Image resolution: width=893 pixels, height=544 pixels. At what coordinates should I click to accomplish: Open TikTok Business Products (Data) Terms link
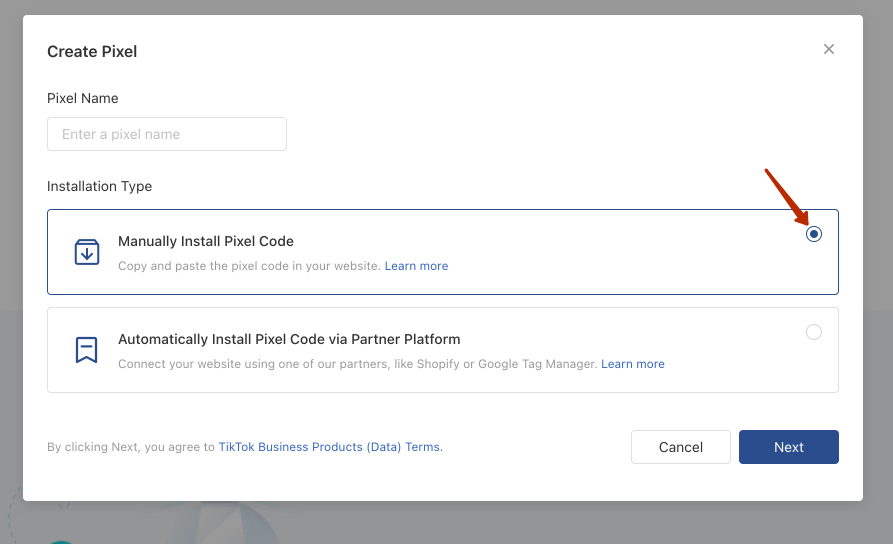coord(330,447)
